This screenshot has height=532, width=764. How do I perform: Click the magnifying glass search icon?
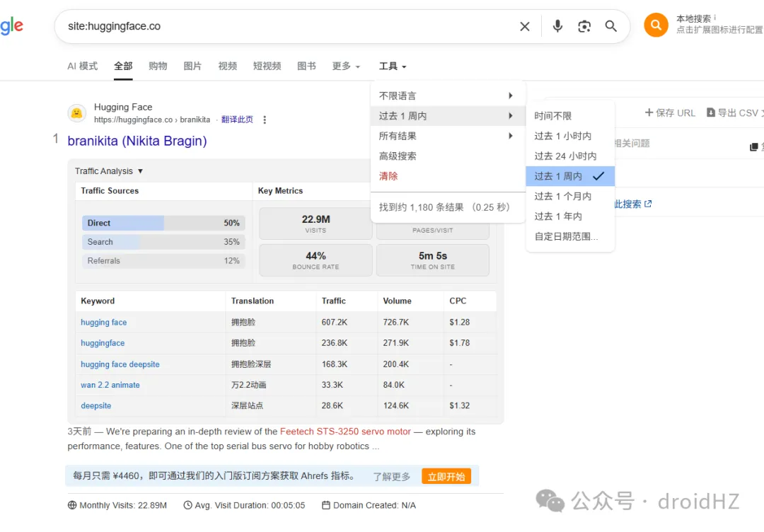[611, 27]
